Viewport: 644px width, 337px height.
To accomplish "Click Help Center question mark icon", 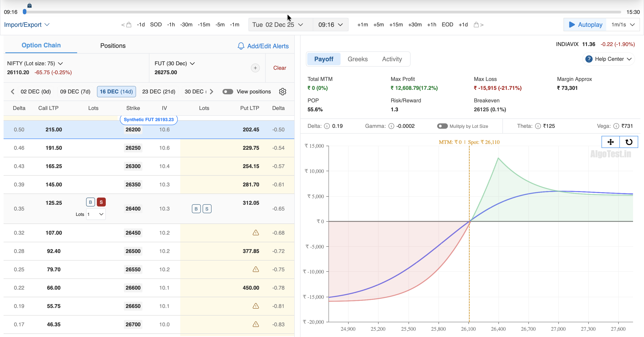I will click(x=589, y=59).
